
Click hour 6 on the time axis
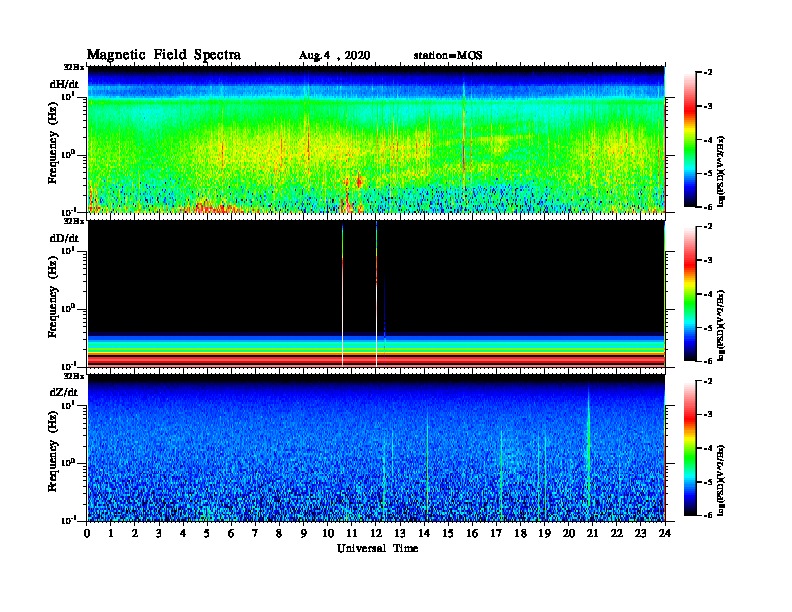click(231, 533)
